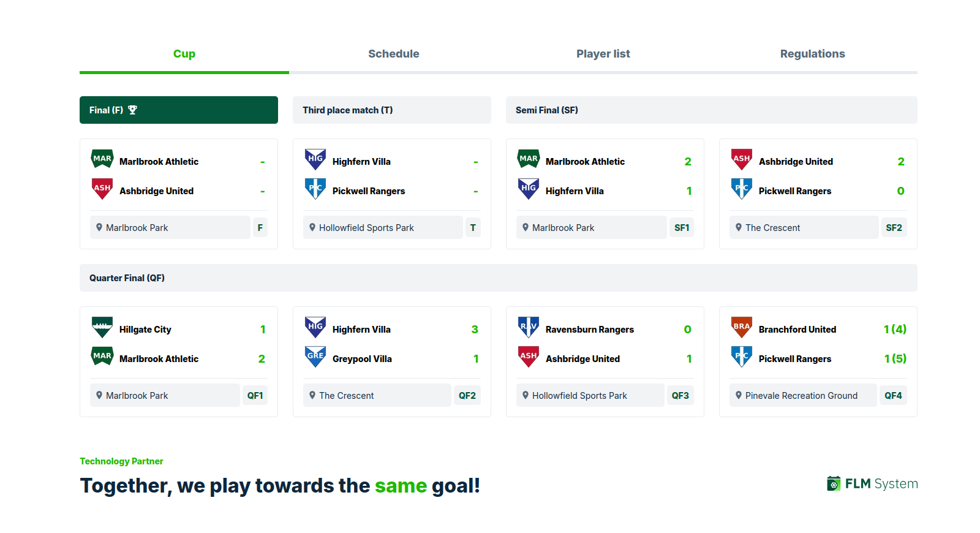Click the FLM System logo

click(x=872, y=484)
